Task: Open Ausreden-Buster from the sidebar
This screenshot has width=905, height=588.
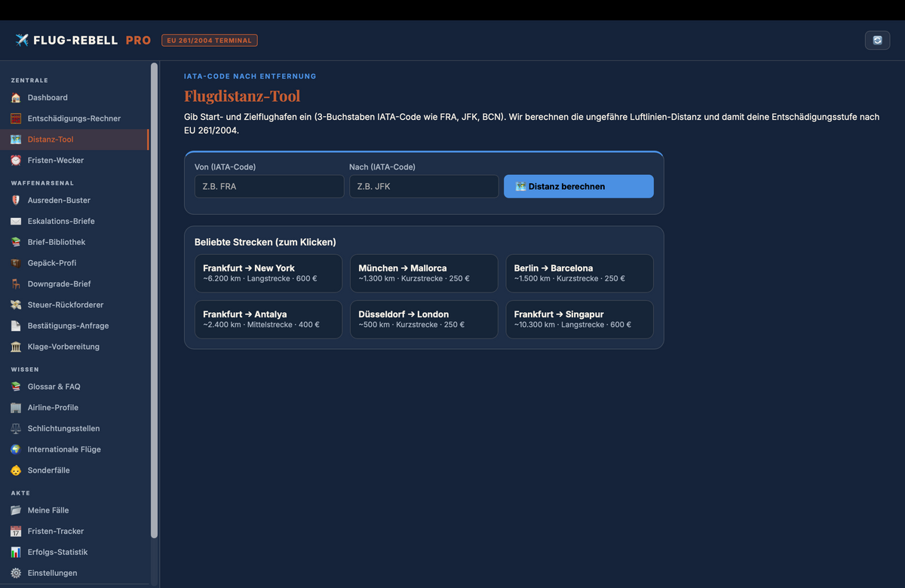Action: pos(75,201)
